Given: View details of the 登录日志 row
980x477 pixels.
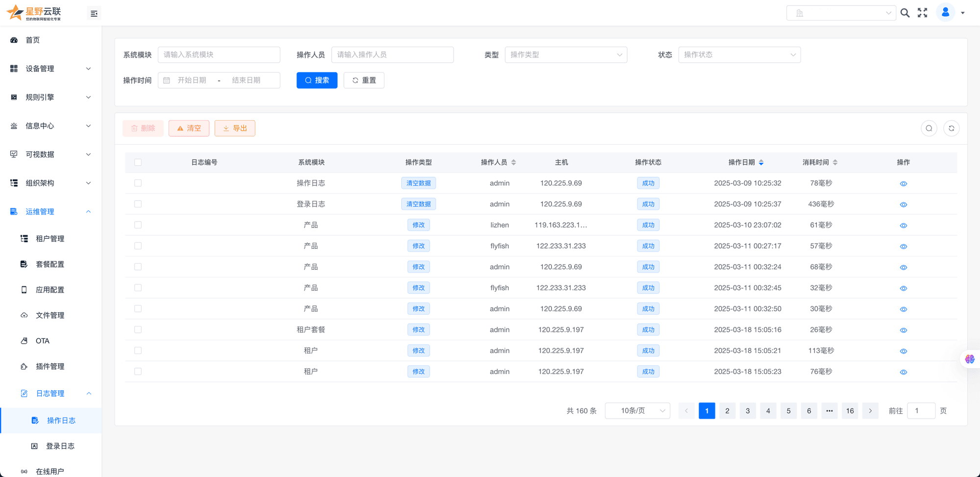Looking at the screenshot, I should (904, 204).
